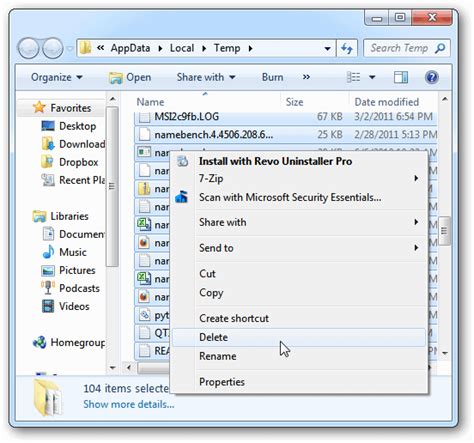The width and height of the screenshot is (474, 443).
Task: Click Show more details link
Action: click(129, 404)
